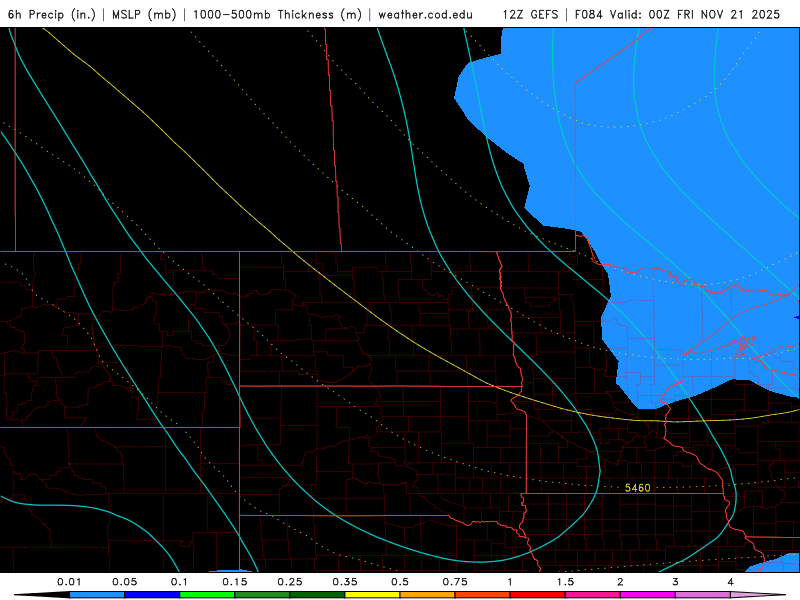Click the 0.35 legend value
800x600 pixels.
345,582
